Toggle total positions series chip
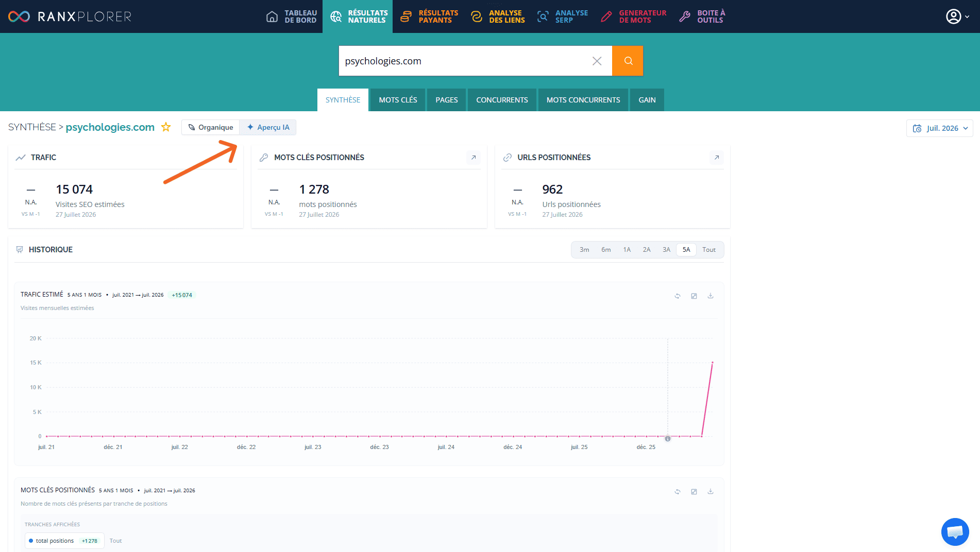980x552 pixels. pyautogui.click(x=64, y=541)
